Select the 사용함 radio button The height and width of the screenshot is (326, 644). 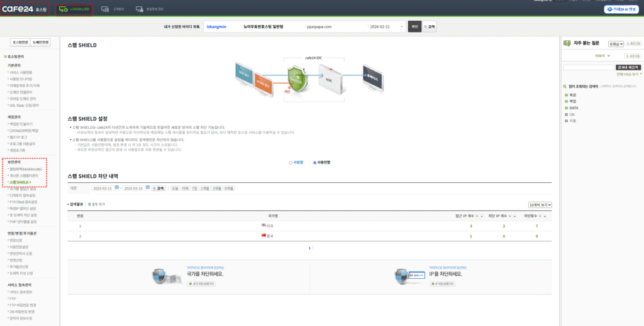pyautogui.click(x=289, y=163)
